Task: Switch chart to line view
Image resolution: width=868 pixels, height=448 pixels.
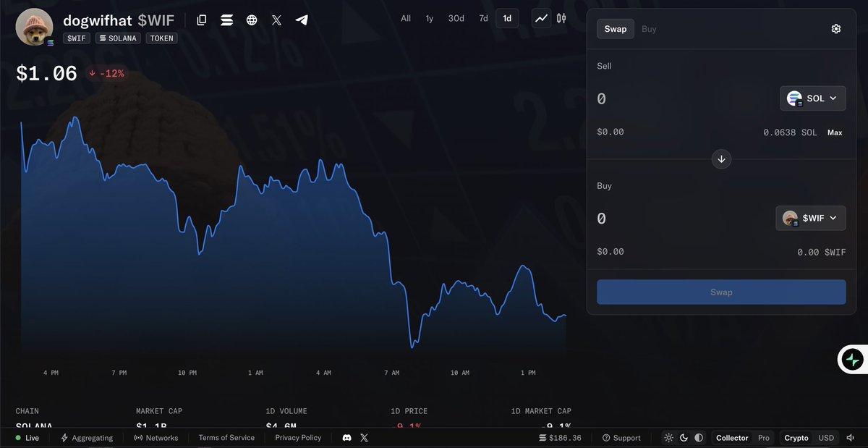Action: (x=541, y=18)
